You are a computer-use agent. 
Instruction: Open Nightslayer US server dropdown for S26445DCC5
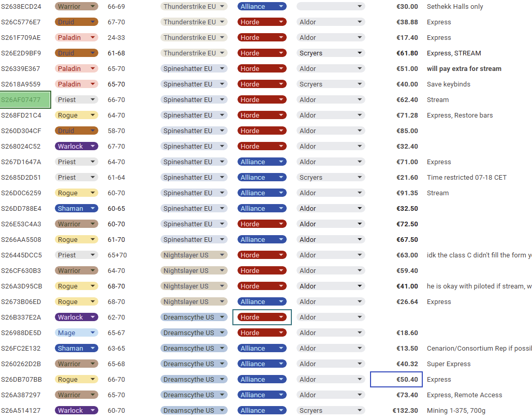point(194,255)
